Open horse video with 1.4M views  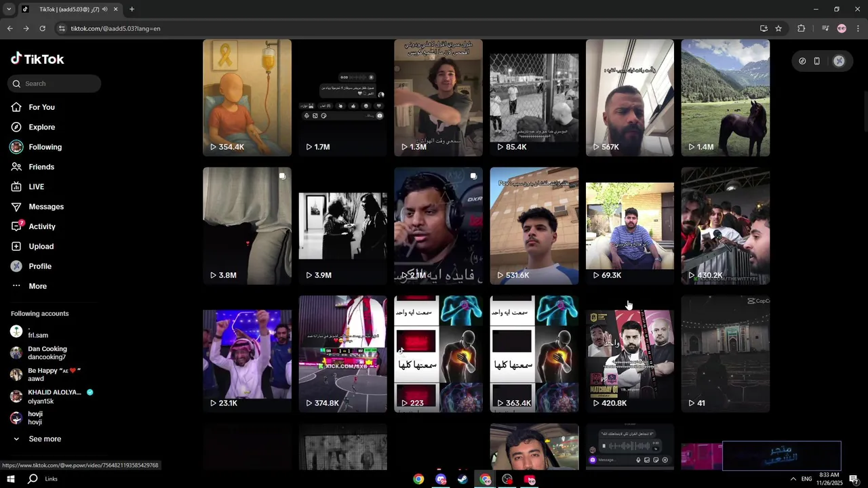(x=725, y=98)
